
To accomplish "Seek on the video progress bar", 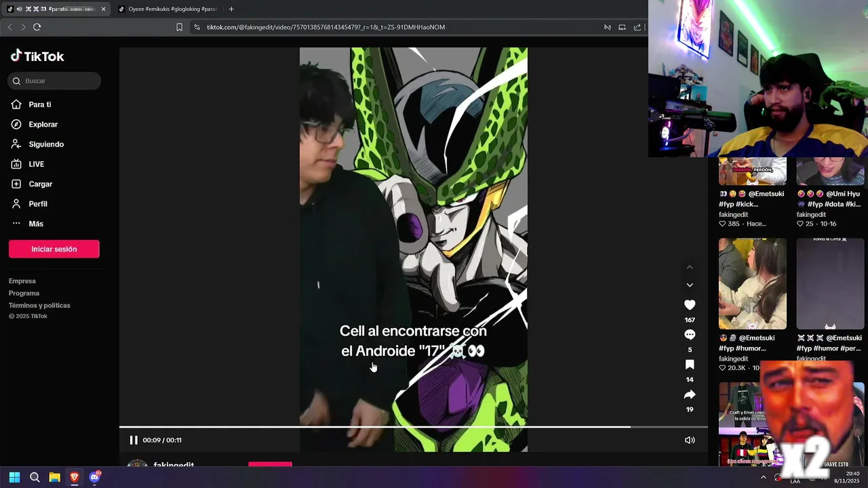I will click(414, 427).
